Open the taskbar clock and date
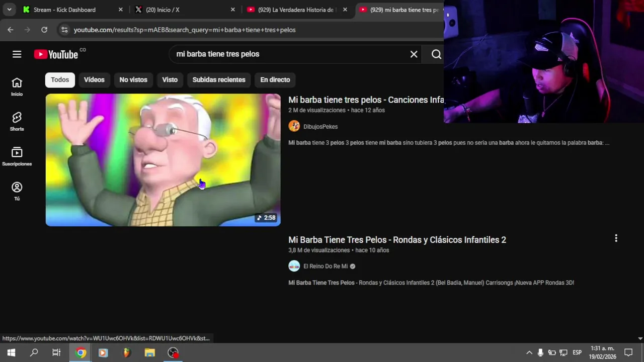644x362 pixels. 603,352
